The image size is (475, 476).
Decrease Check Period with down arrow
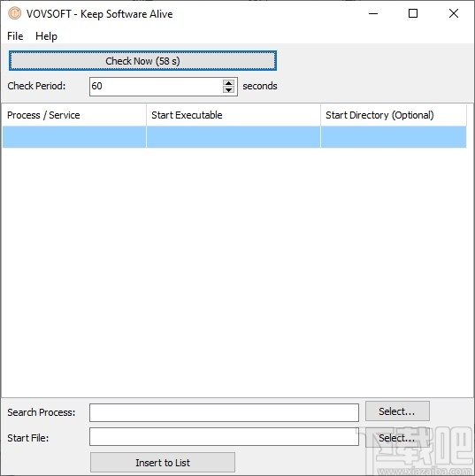(x=228, y=90)
